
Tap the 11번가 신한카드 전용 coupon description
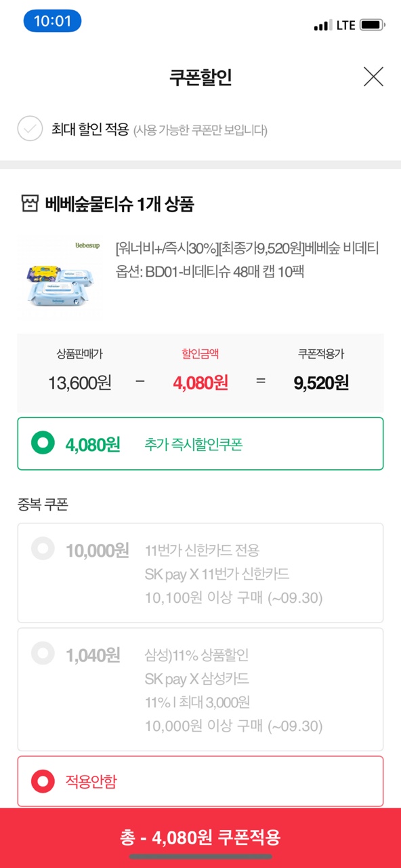point(202,550)
